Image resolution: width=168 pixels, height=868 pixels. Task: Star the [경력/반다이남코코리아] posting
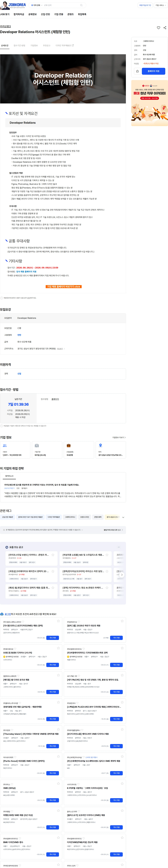107,571
